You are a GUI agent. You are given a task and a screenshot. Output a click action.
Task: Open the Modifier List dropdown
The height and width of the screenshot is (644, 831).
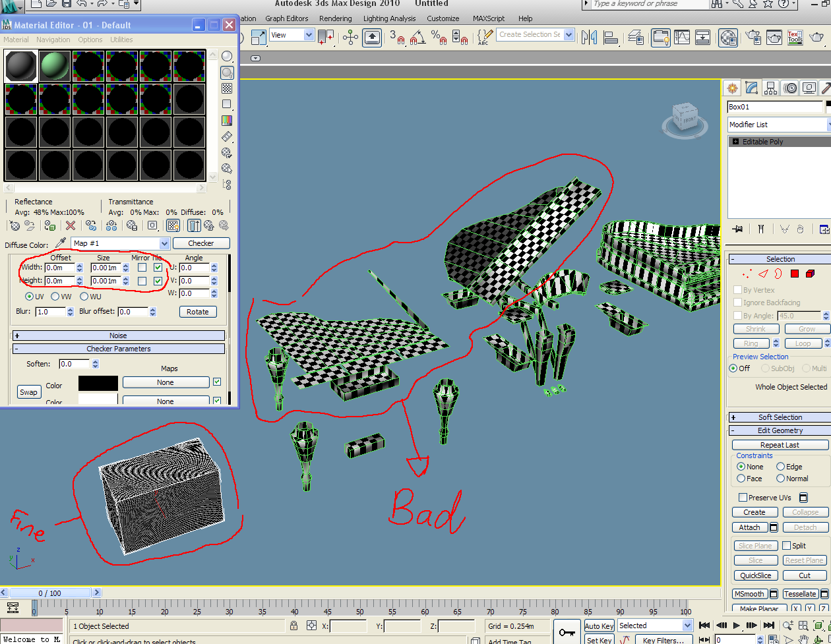779,125
